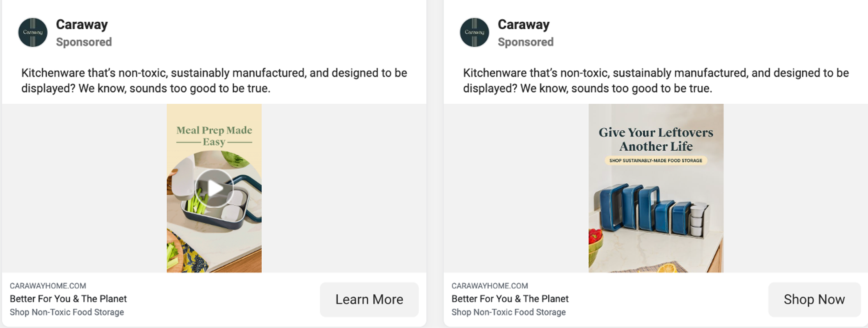This screenshot has height=328, width=868.
Task: Click the Better For You & The Planet headline, left ad
Action: (68, 299)
